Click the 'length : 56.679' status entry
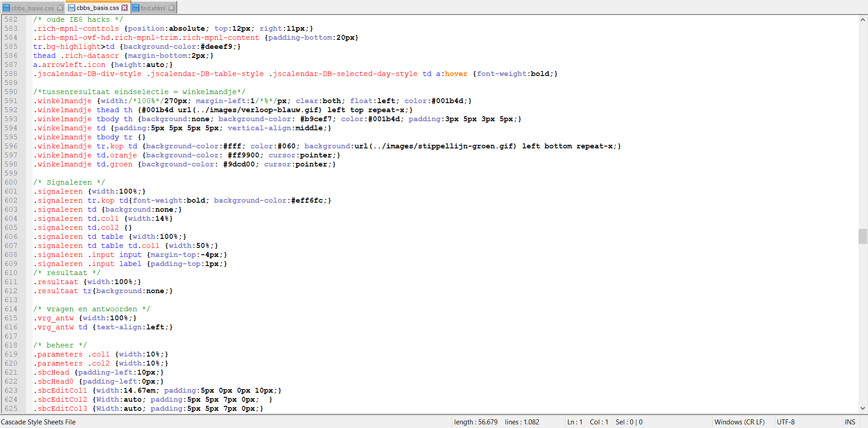The image size is (868, 428). coord(475,422)
